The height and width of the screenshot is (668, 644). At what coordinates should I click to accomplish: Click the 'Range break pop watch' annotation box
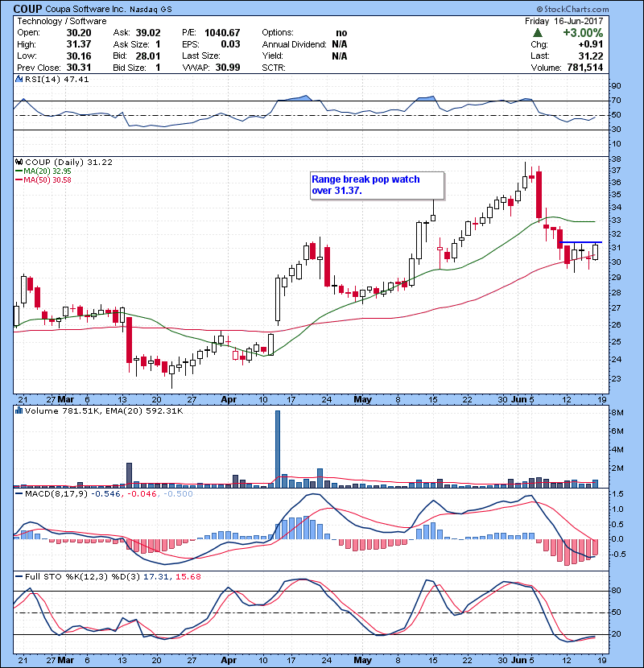pyautogui.click(x=378, y=185)
